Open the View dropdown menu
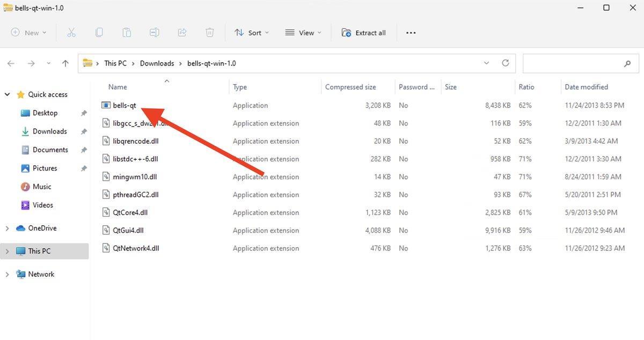This screenshot has width=644, height=340. (x=303, y=33)
